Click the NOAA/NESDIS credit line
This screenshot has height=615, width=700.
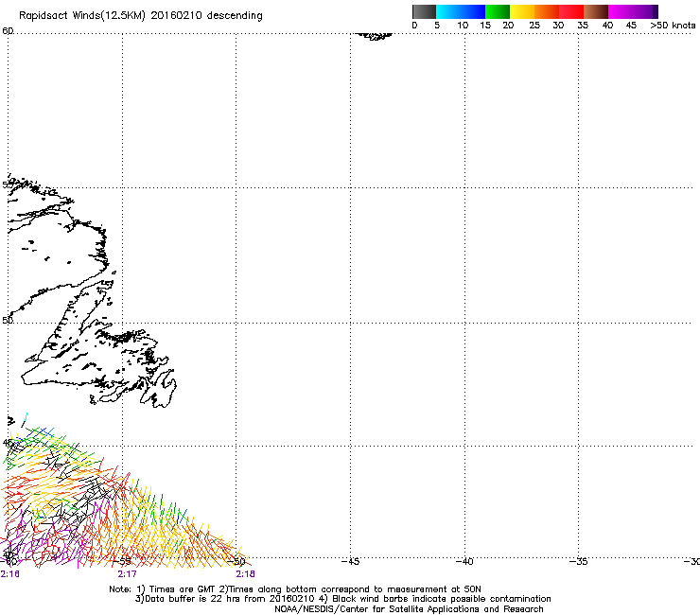pyautogui.click(x=409, y=609)
